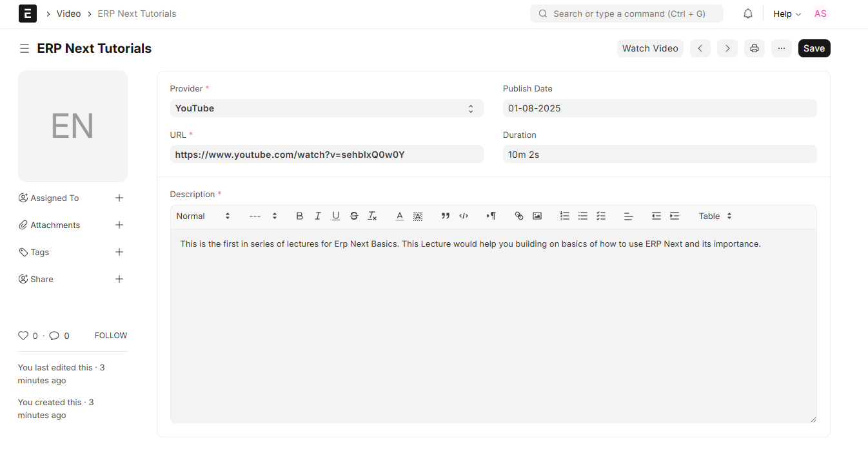The image size is (868, 449).
Task: Apply bold formatting in the editor
Action: point(300,216)
